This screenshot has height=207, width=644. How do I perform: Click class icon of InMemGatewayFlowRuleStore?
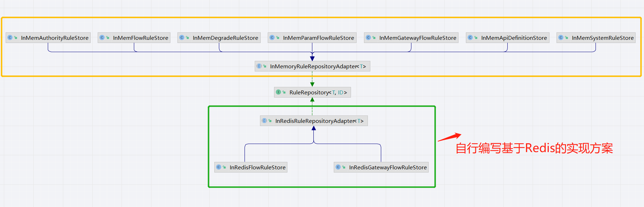coord(368,37)
